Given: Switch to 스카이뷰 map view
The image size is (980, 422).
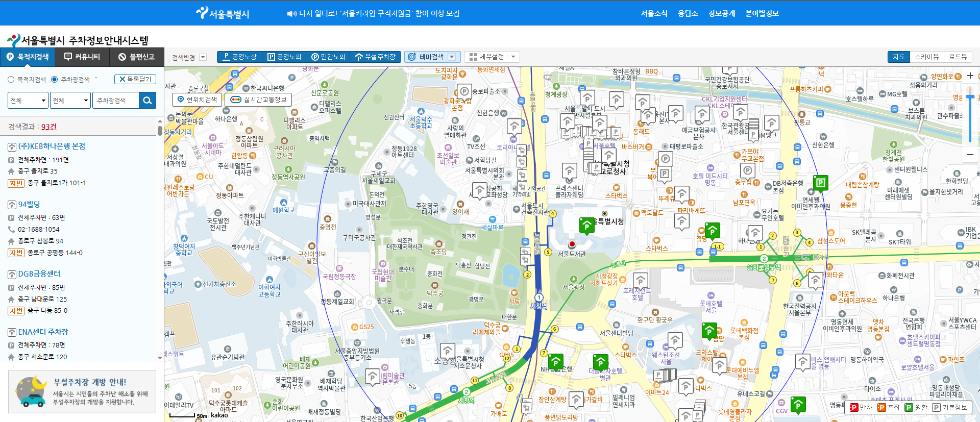Looking at the screenshot, I should tap(926, 57).
